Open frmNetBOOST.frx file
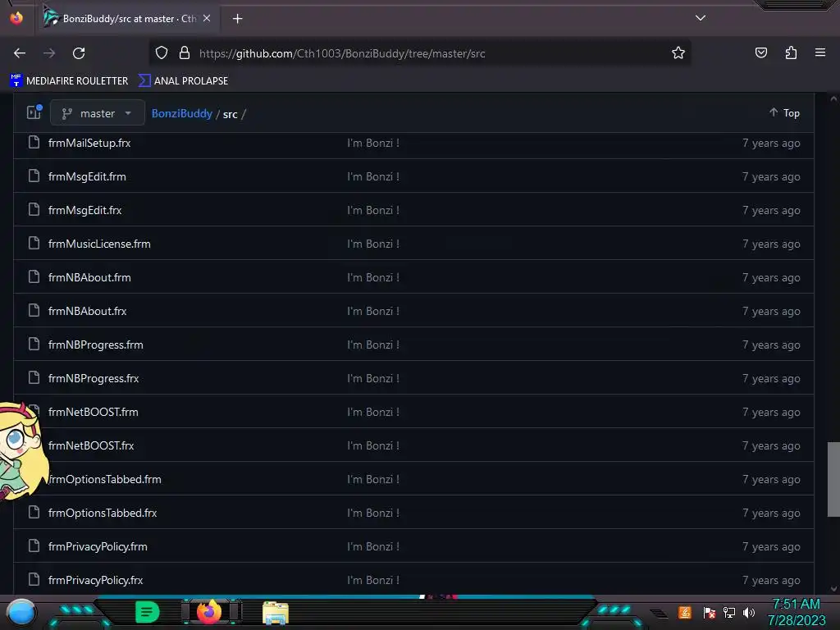The width and height of the screenshot is (840, 630). (91, 445)
